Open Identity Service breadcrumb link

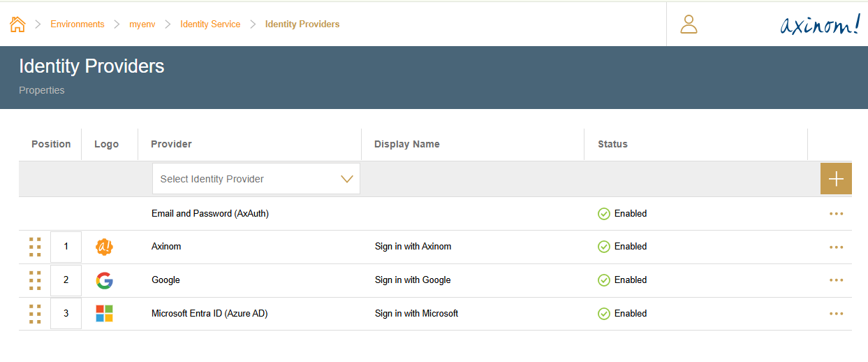210,24
